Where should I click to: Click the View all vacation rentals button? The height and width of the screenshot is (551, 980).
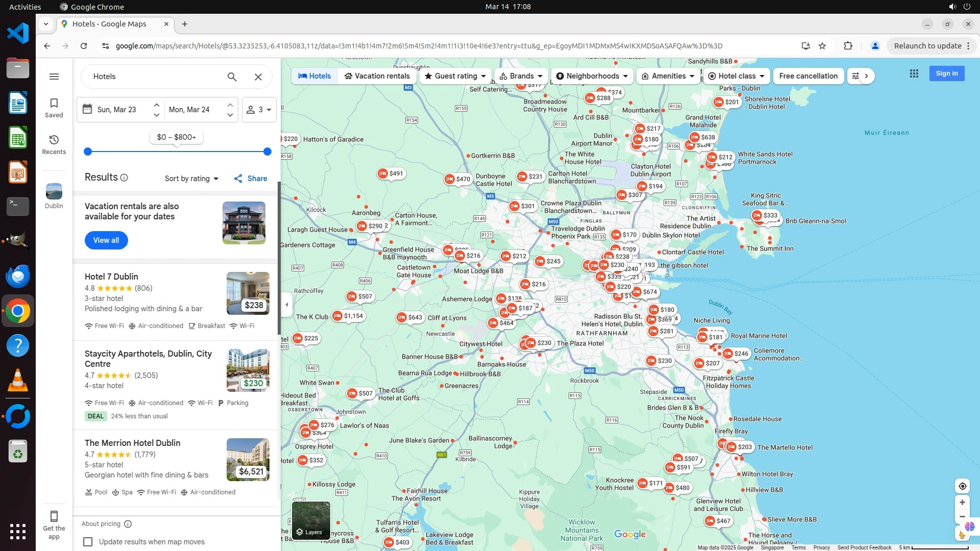106,240
